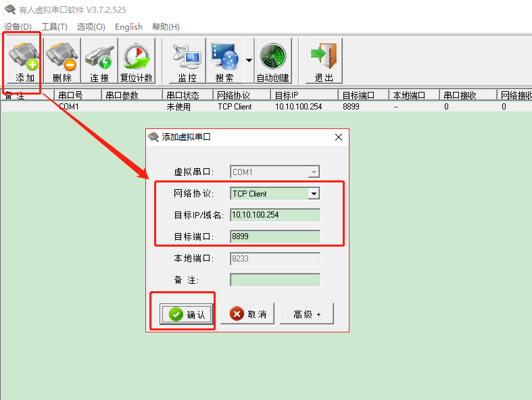This screenshot has width=532, height=400.
Task: Click the 自动创建 (Auto create) radar icon
Action: point(272,59)
